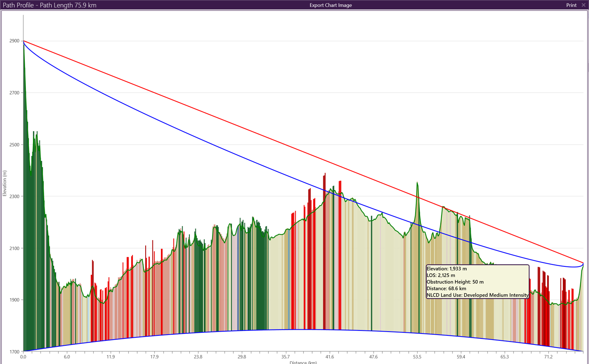This screenshot has height=364, width=589.
Task: Click the 53.5 km distance tick label
Action: (x=417, y=357)
